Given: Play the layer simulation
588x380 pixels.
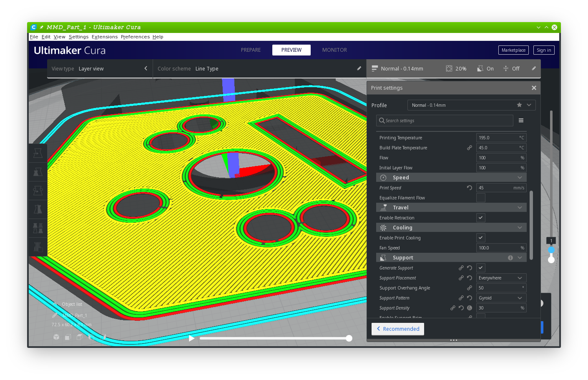Looking at the screenshot, I should (191, 338).
